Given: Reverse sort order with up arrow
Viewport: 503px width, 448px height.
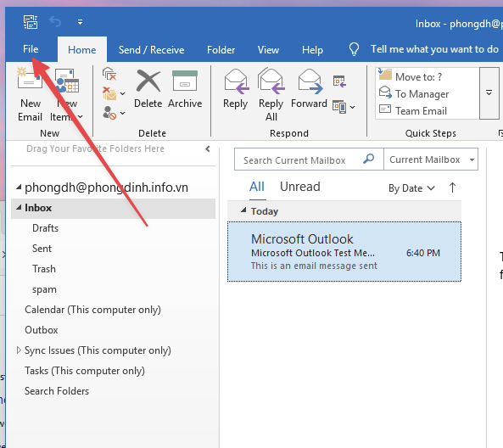Looking at the screenshot, I should click(x=452, y=188).
